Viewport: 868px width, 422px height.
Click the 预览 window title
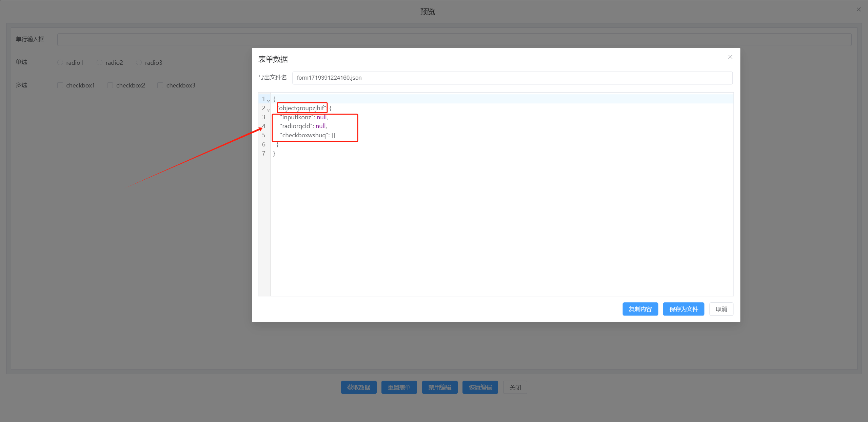(x=428, y=12)
